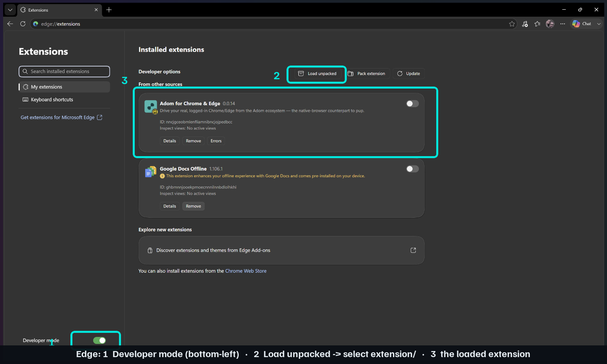This screenshot has width=607, height=364.
Task: Click the Adom extension ID text
Action: coord(196,122)
